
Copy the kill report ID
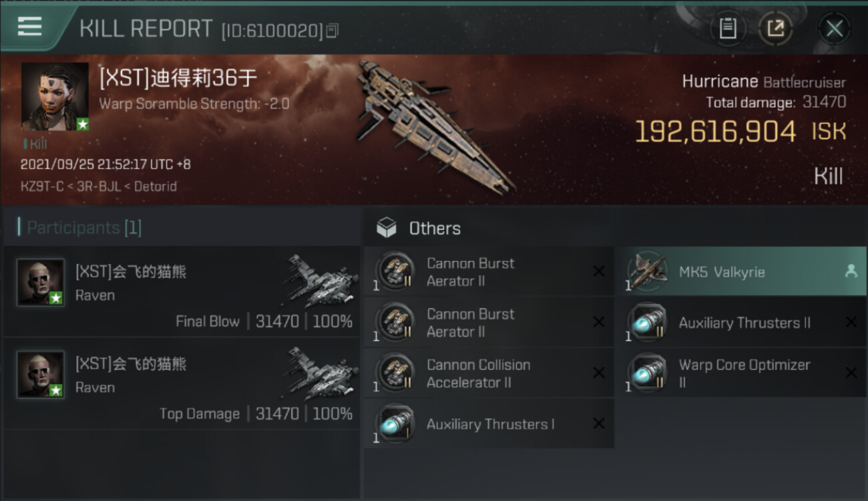click(333, 31)
